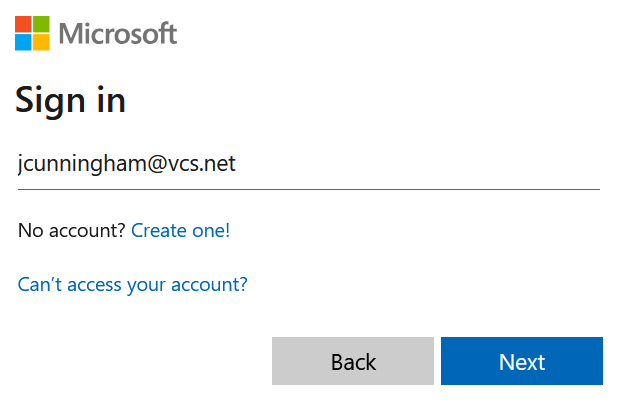Create a new Microsoft account
Screen dimensions: 625x403
point(180,231)
